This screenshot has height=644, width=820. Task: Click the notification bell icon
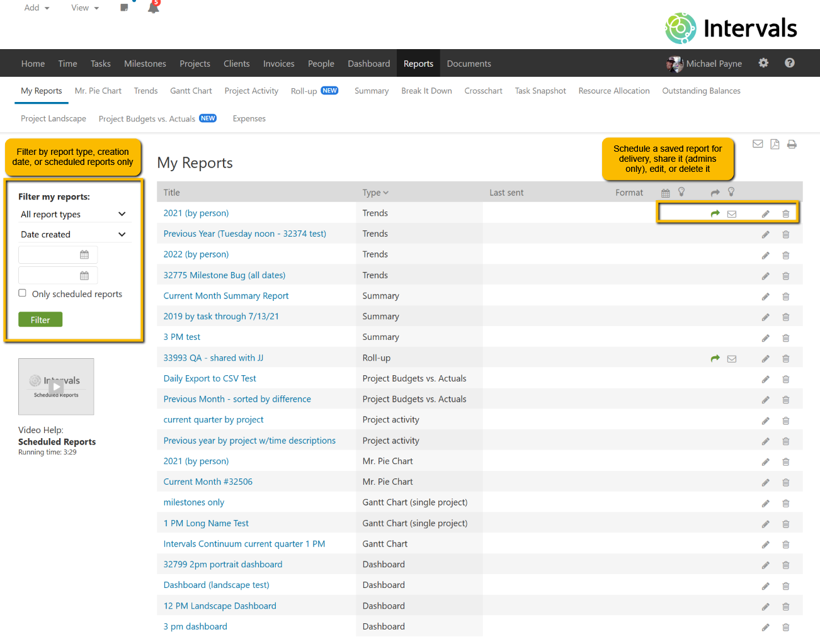153,8
